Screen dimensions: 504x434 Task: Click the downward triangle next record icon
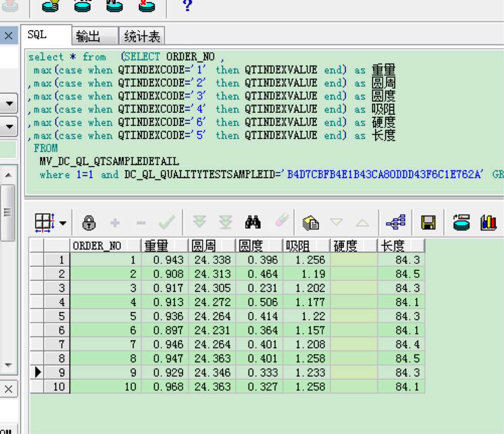click(x=336, y=222)
